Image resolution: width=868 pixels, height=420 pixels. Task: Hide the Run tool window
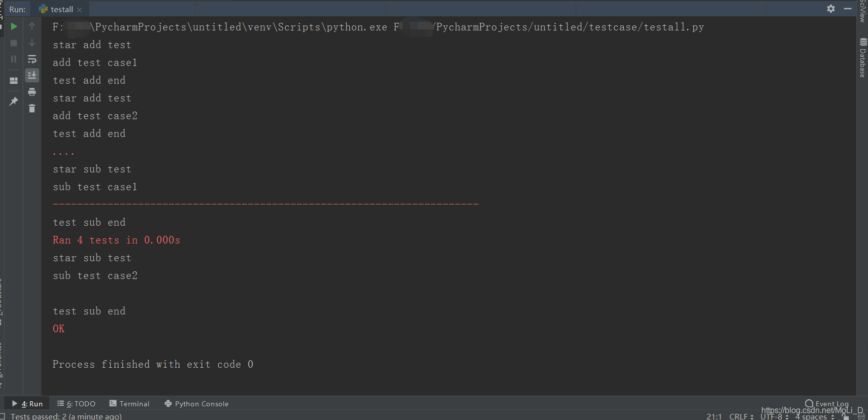[848, 9]
